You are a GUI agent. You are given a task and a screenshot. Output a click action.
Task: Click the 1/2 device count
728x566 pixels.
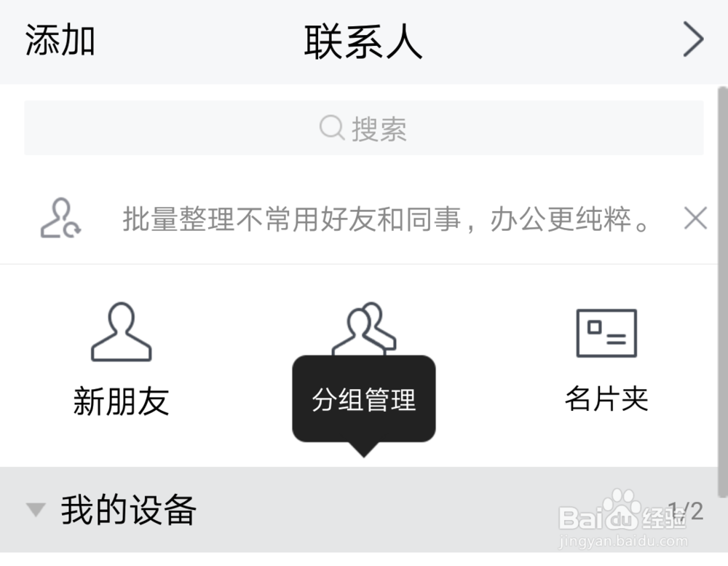[x=686, y=511]
